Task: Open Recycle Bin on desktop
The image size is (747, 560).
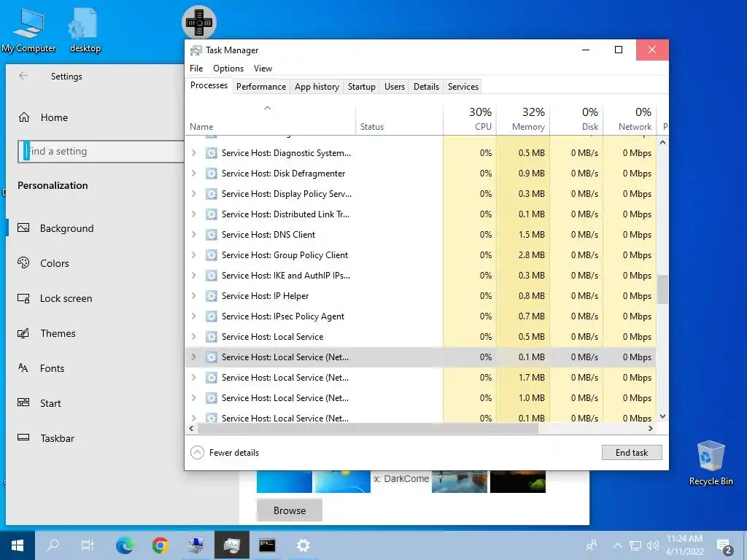Action: [x=711, y=463]
